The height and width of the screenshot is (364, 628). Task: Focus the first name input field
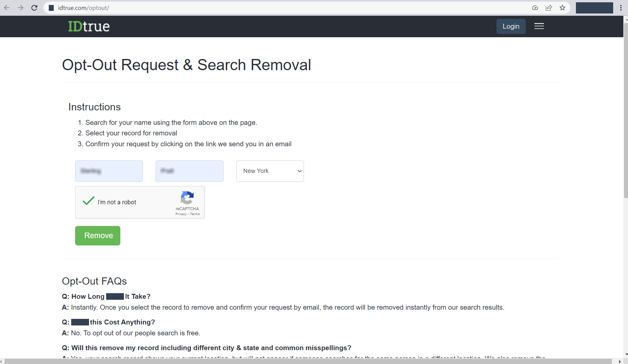[109, 171]
